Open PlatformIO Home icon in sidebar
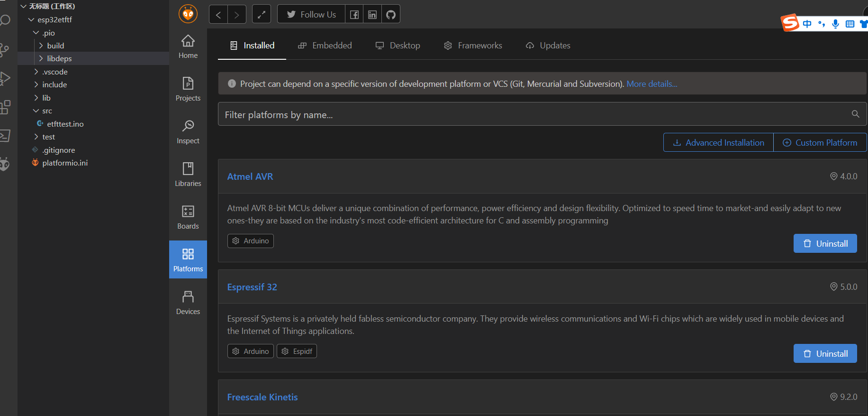868x416 pixels. coord(188,46)
